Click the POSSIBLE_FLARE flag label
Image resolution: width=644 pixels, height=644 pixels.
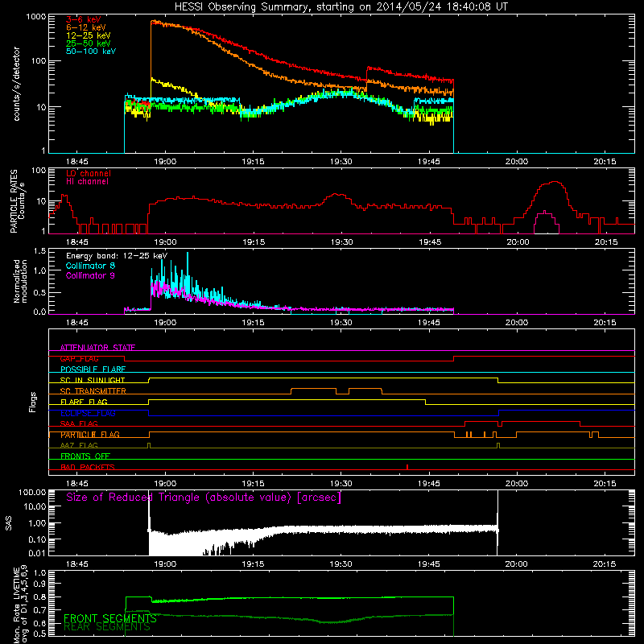tap(93, 369)
